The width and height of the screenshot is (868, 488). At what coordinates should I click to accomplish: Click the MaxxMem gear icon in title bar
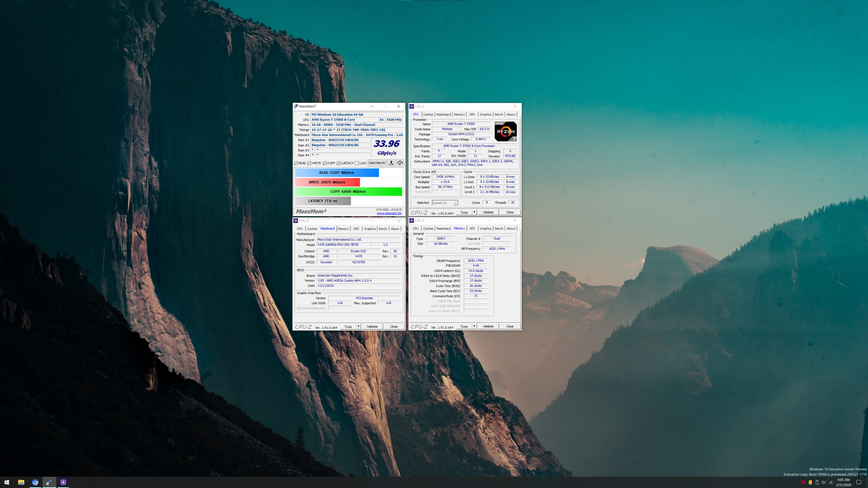coord(296,106)
